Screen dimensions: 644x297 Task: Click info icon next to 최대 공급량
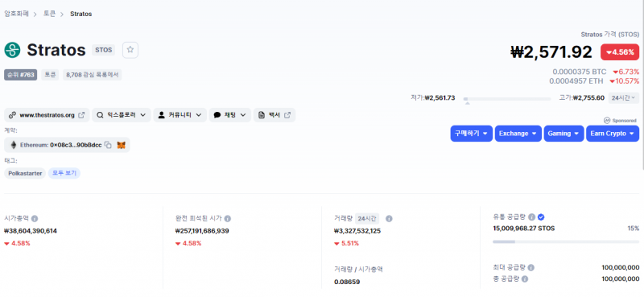[x=531, y=268]
